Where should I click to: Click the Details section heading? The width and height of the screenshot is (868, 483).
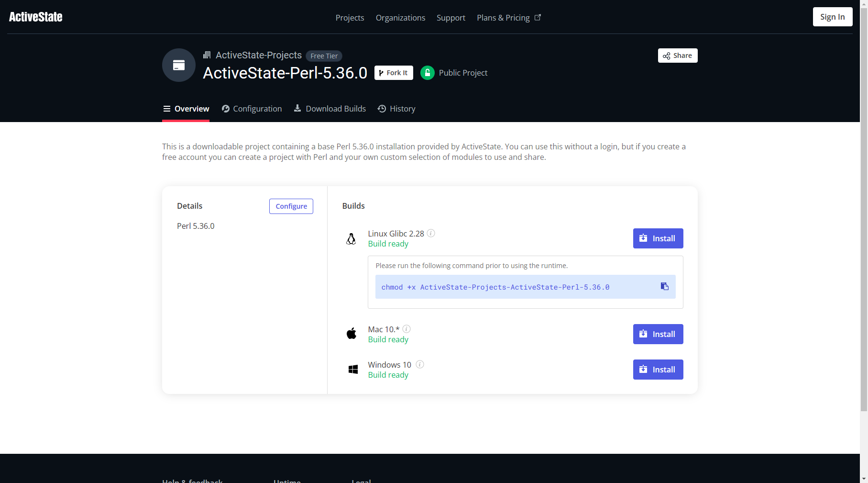pos(189,206)
